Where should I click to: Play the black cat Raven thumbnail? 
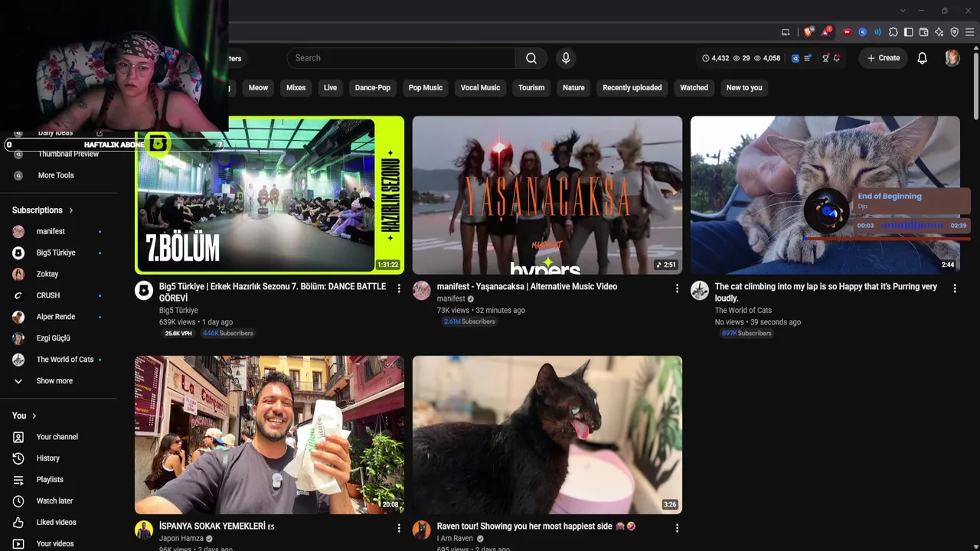(x=547, y=435)
